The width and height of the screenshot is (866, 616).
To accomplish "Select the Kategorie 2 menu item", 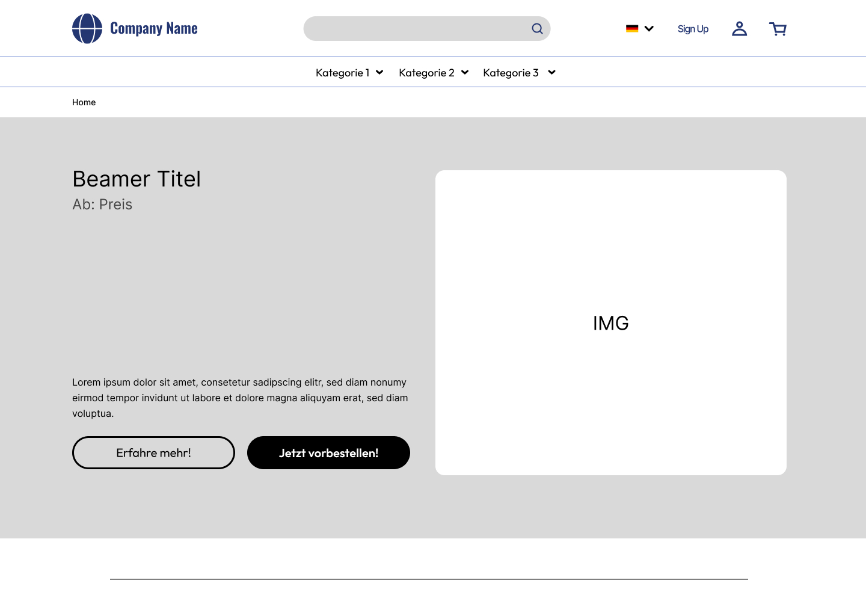I will pyautogui.click(x=426, y=73).
